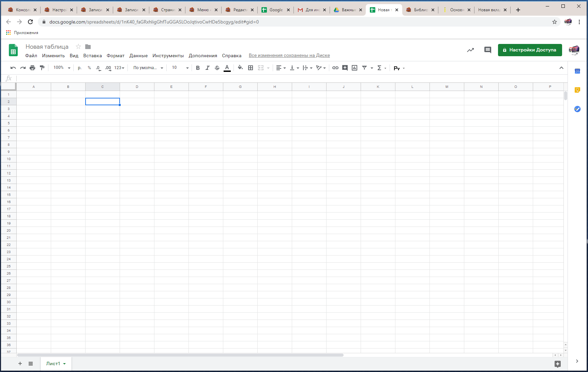
Task: Select the Лист1 sheet tab
Action: (56, 363)
